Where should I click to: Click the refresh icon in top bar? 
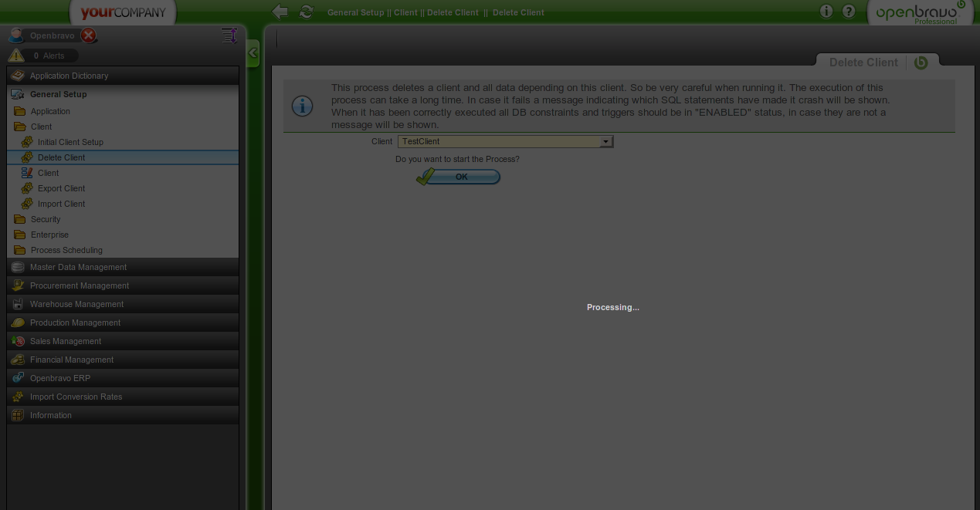coord(307,12)
